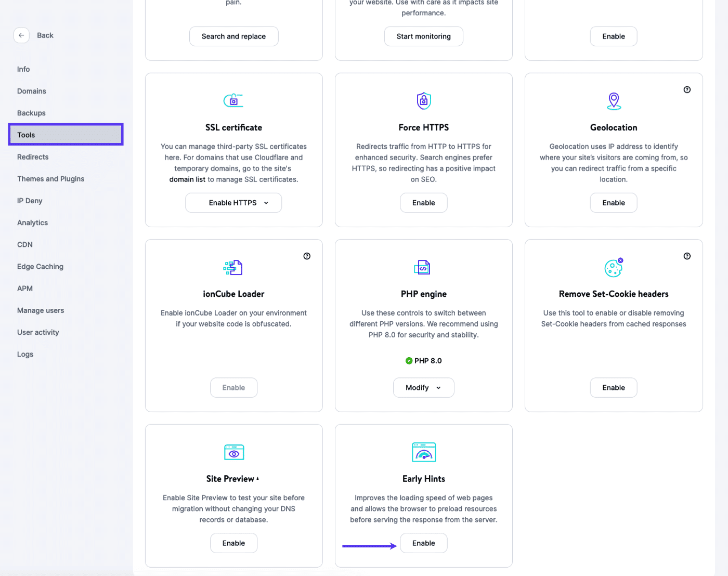728x576 pixels.
Task: Open help on Remove Set-Cookie headers card
Action: click(x=687, y=256)
